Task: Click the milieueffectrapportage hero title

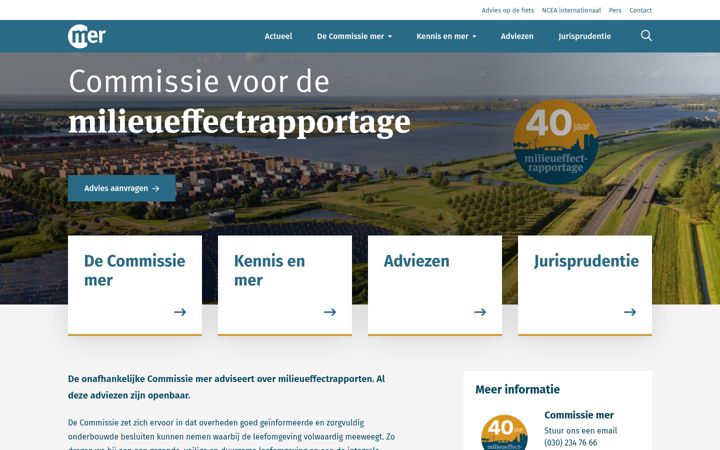Action: [239, 123]
